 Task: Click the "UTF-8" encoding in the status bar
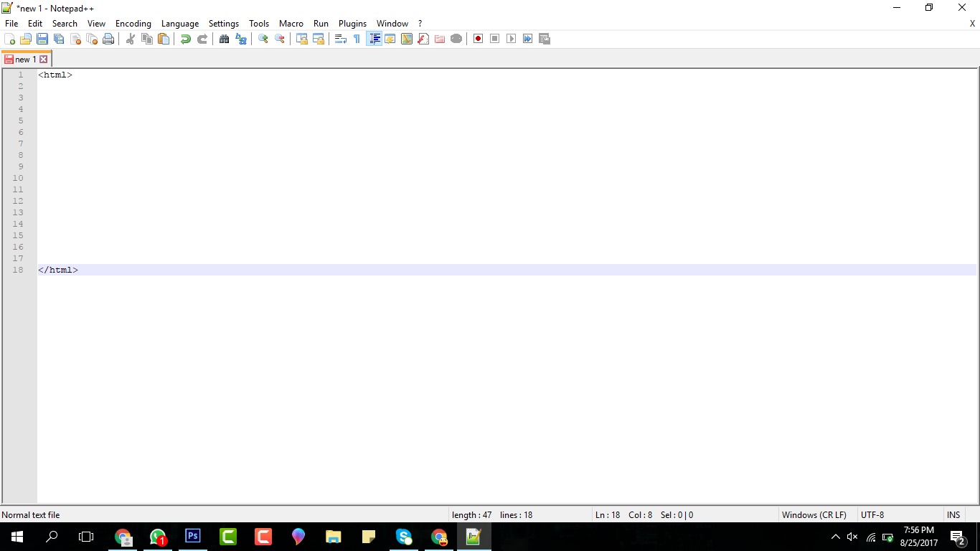(x=872, y=515)
